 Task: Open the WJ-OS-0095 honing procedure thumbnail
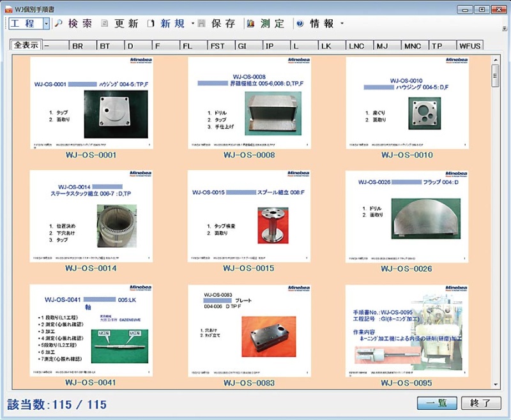tap(406, 331)
